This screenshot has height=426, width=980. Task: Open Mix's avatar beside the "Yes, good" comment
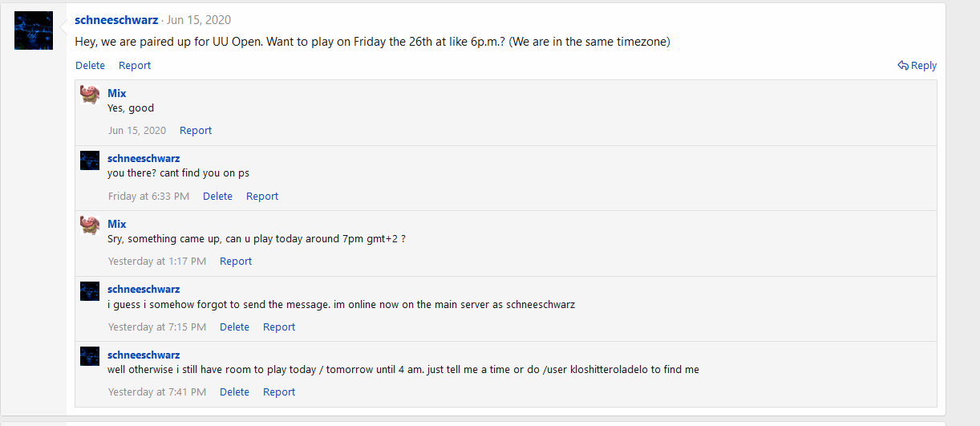tap(90, 95)
